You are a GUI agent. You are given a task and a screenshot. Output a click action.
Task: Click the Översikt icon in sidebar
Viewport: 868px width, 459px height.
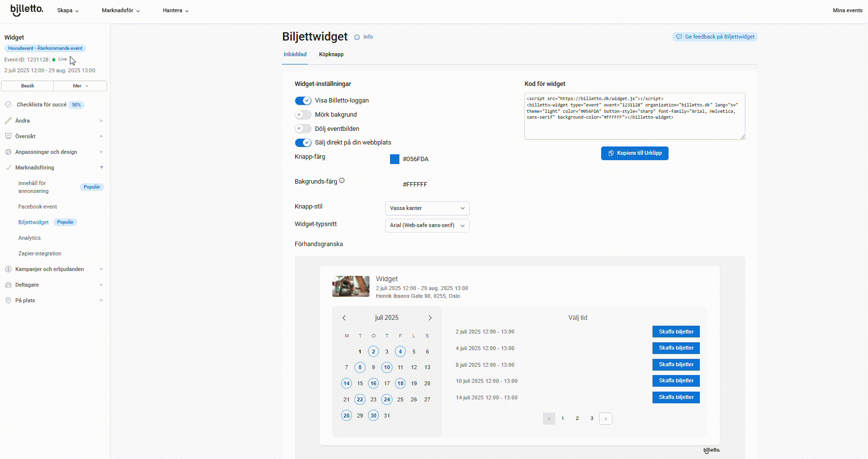coord(8,136)
